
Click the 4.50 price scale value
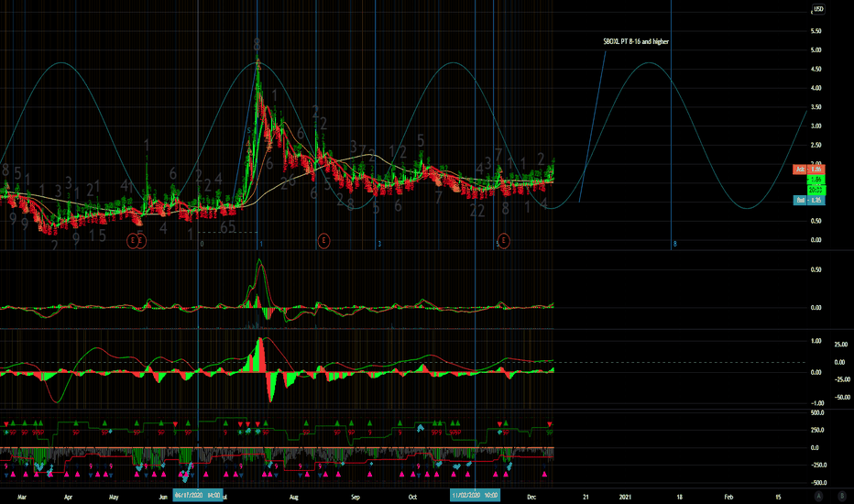click(x=816, y=70)
